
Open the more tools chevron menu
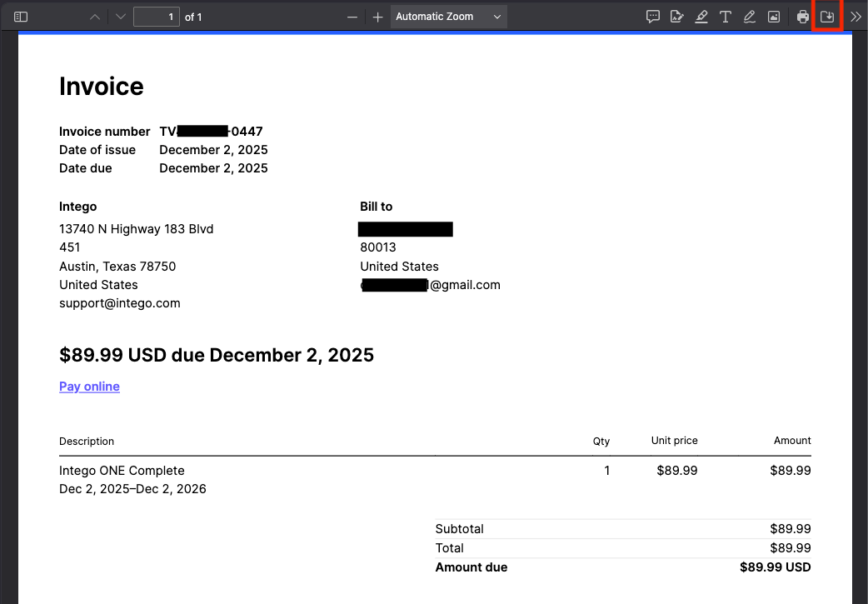(x=856, y=17)
